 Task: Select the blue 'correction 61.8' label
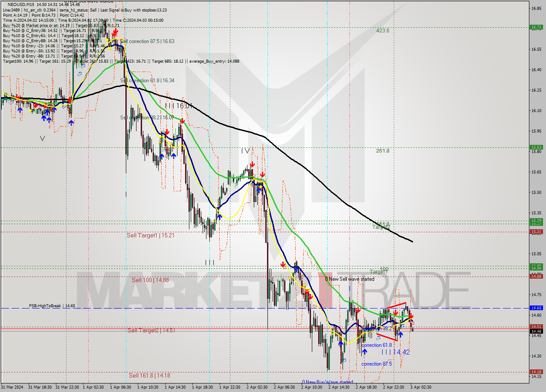tap(376, 345)
